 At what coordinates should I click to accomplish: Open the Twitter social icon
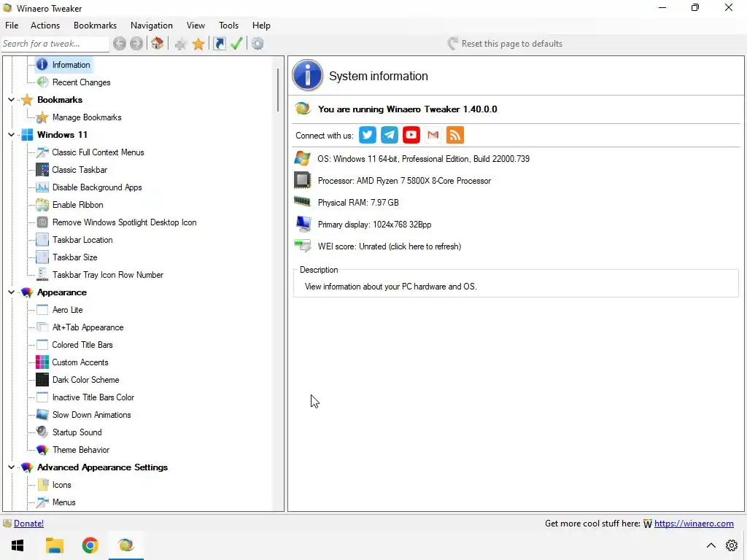368,135
